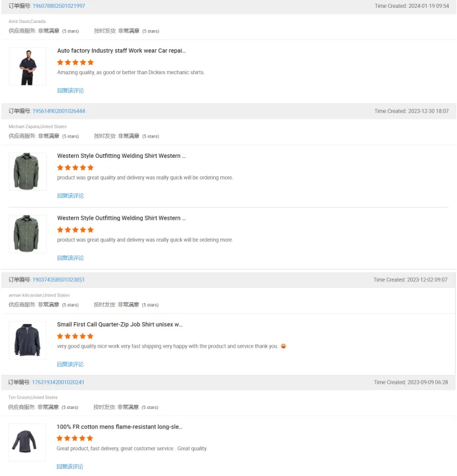Click the Auto factory work wear shirt thumbnail
This screenshot has height=476, width=457.
28,66
